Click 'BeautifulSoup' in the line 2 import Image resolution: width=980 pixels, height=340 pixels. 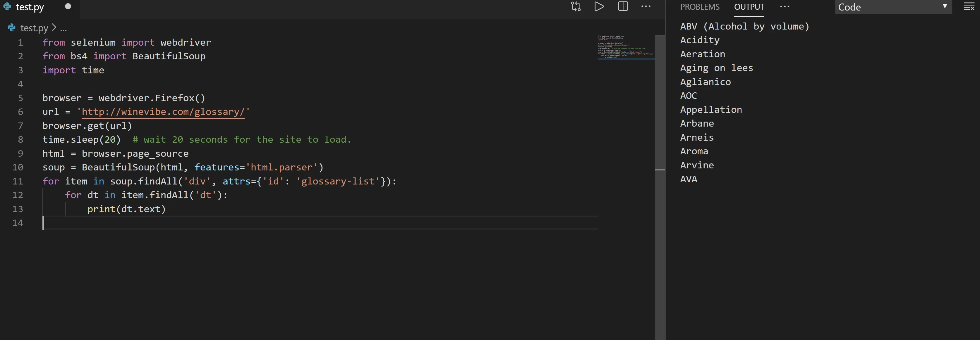click(x=169, y=56)
